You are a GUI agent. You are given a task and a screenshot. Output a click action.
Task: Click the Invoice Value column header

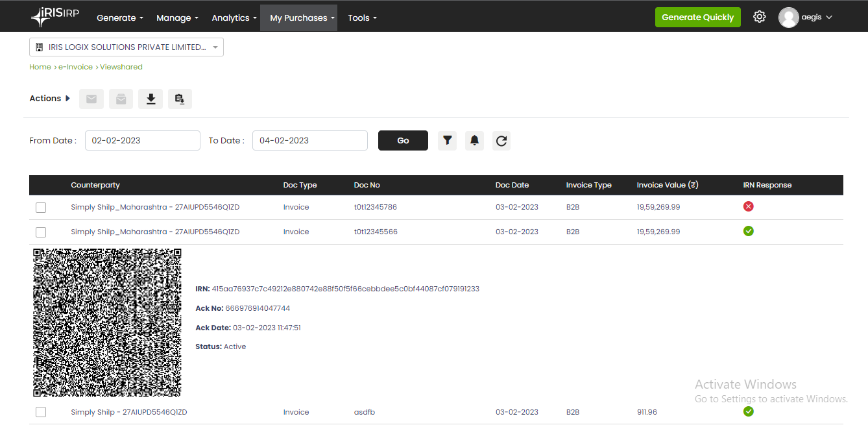click(x=668, y=185)
